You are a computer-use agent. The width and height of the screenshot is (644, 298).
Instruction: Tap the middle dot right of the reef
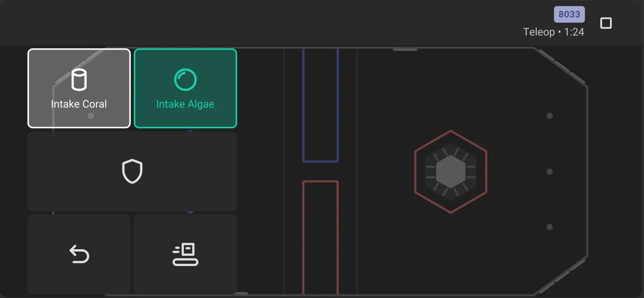tap(550, 172)
